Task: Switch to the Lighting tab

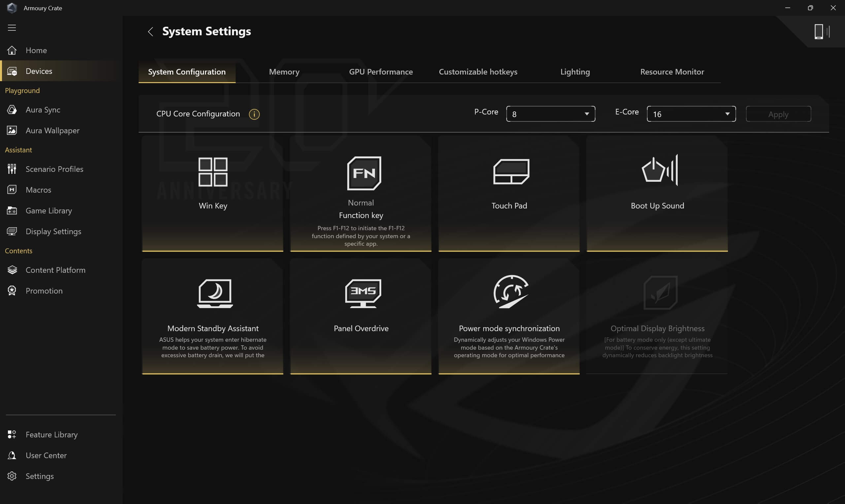Action: 575,72
